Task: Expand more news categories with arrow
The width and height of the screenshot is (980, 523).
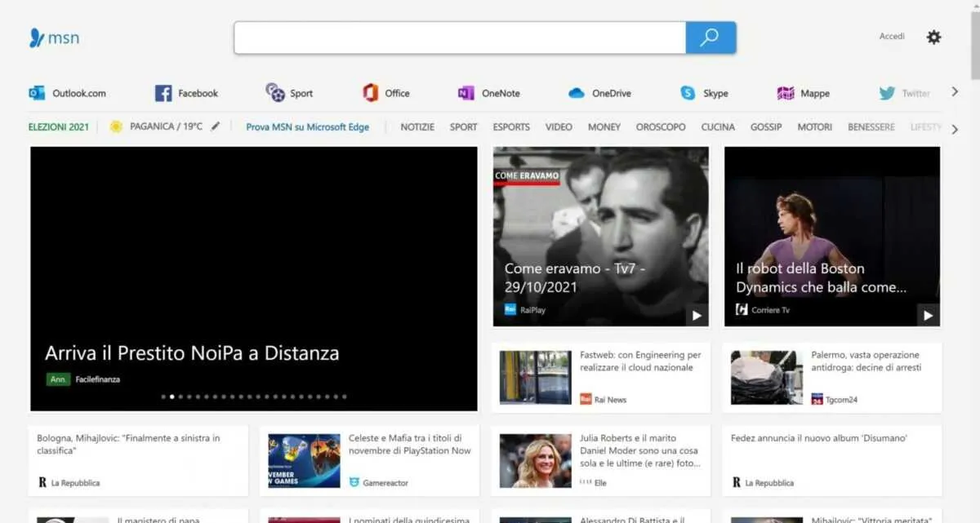Action: point(955,129)
